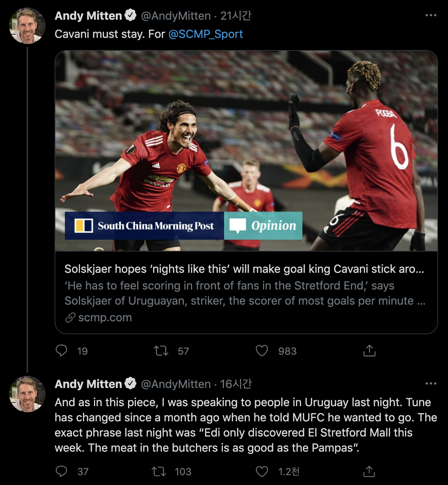Click Andy Mitten's avatar on second tweet
The image size is (448, 485).
(27, 394)
